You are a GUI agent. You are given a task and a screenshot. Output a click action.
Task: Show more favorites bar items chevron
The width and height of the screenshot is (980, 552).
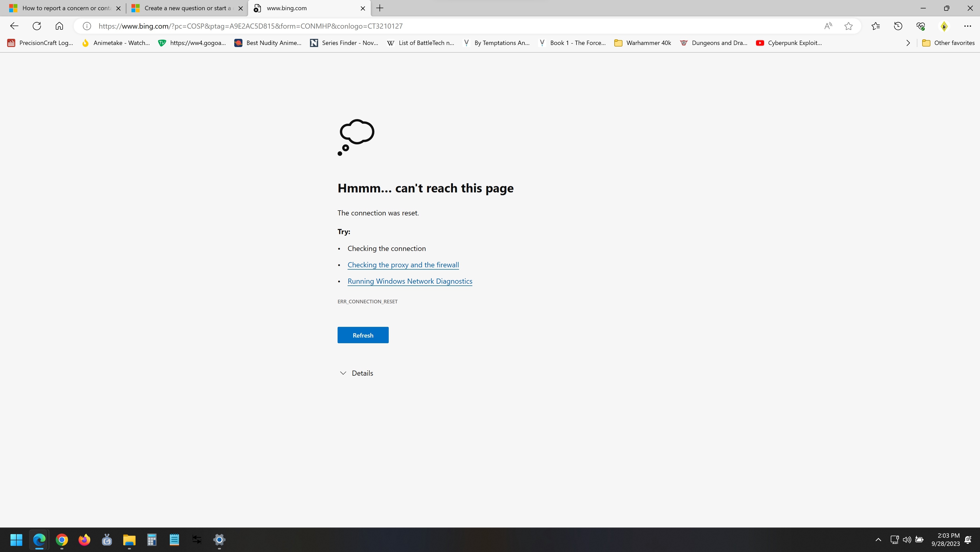click(908, 43)
